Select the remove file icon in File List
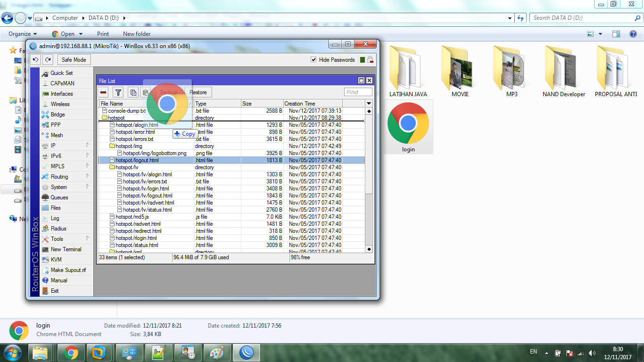The width and height of the screenshot is (644, 362). pos(103,92)
